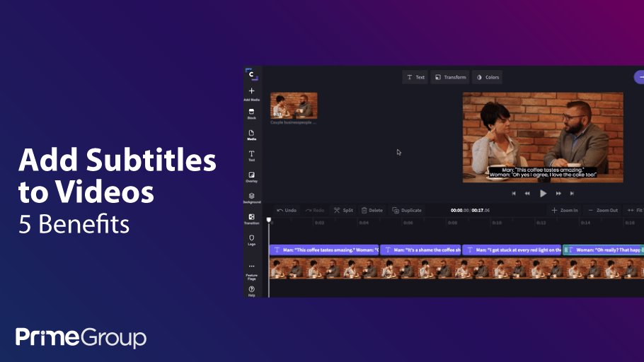
Task: Open the Background sidebar icon
Action: click(x=252, y=198)
